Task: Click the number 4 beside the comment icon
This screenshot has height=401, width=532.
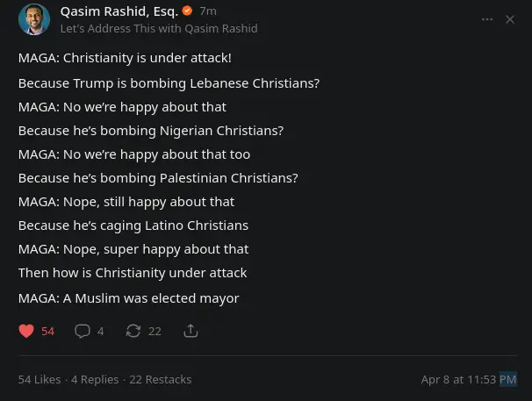Action: tap(100, 331)
